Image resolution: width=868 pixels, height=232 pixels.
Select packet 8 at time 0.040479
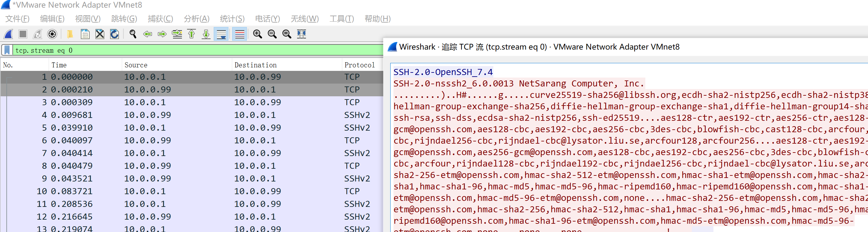pyautogui.click(x=192, y=166)
